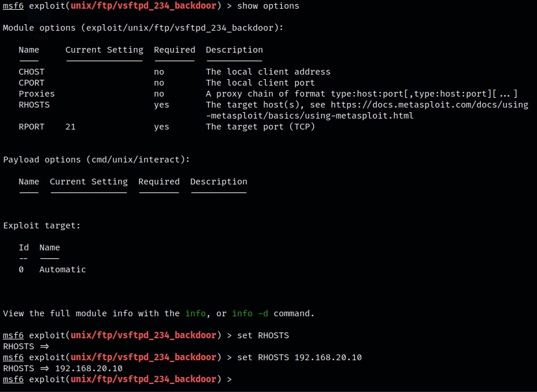
Task: Click the green "info" word before ", or"
Action: [x=195, y=313]
